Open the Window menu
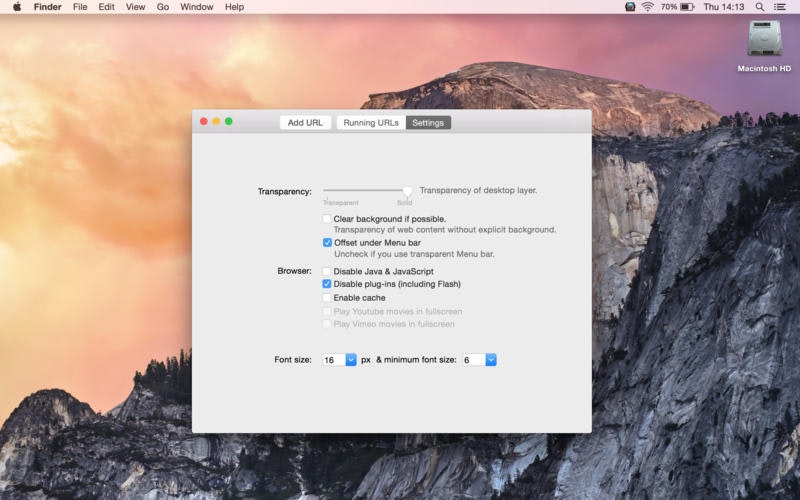 pos(196,7)
